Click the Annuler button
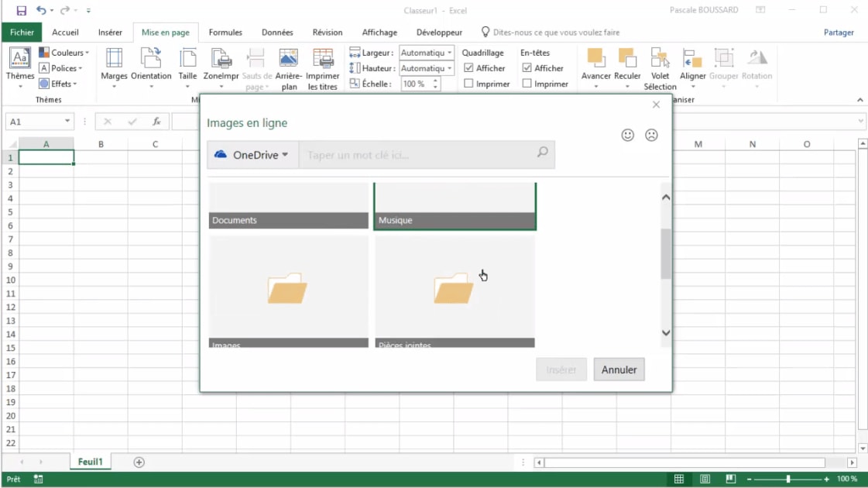 (619, 369)
